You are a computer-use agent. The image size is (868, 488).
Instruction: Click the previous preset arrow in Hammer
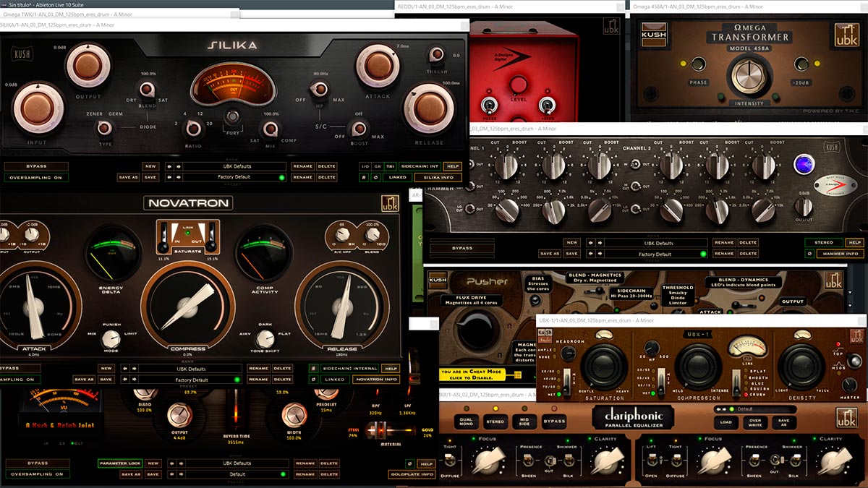coord(591,254)
